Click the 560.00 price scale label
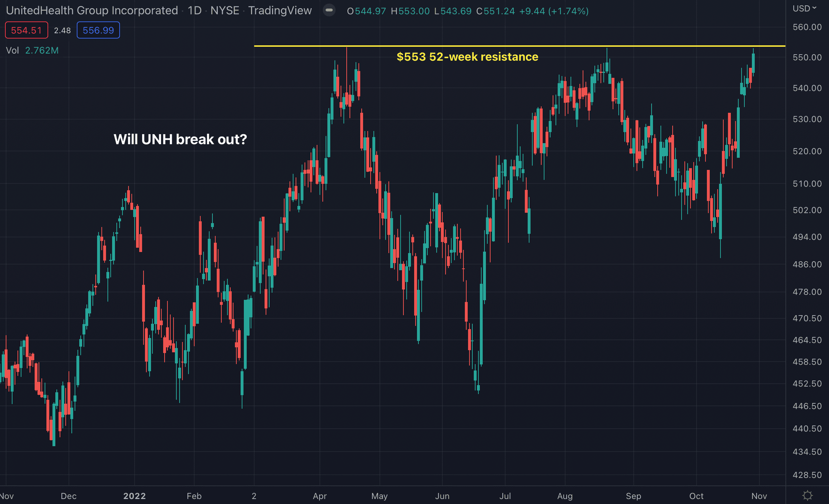Viewport: 829px width, 504px height. (807, 27)
